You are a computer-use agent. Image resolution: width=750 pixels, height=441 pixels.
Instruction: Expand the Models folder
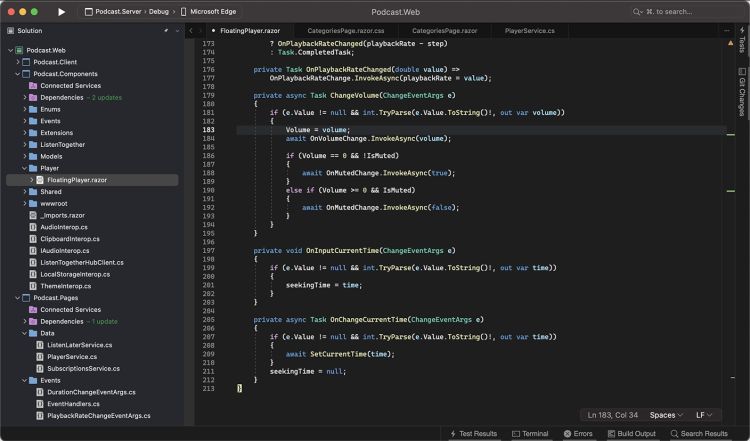tap(25, 156)
